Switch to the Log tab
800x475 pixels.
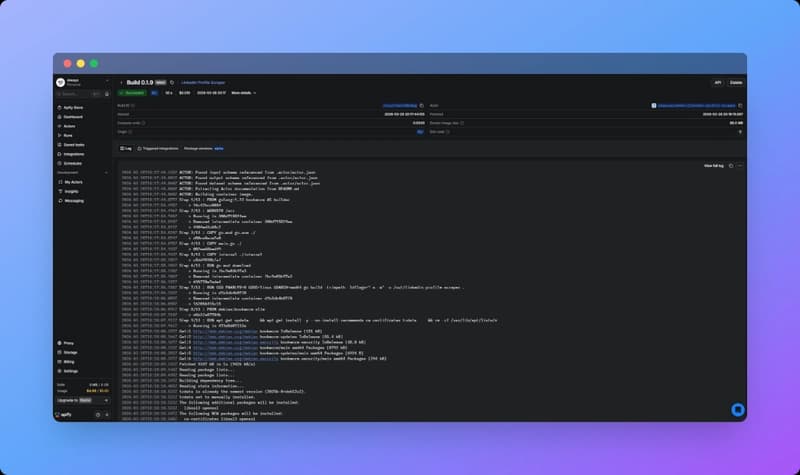coord(126,148)
